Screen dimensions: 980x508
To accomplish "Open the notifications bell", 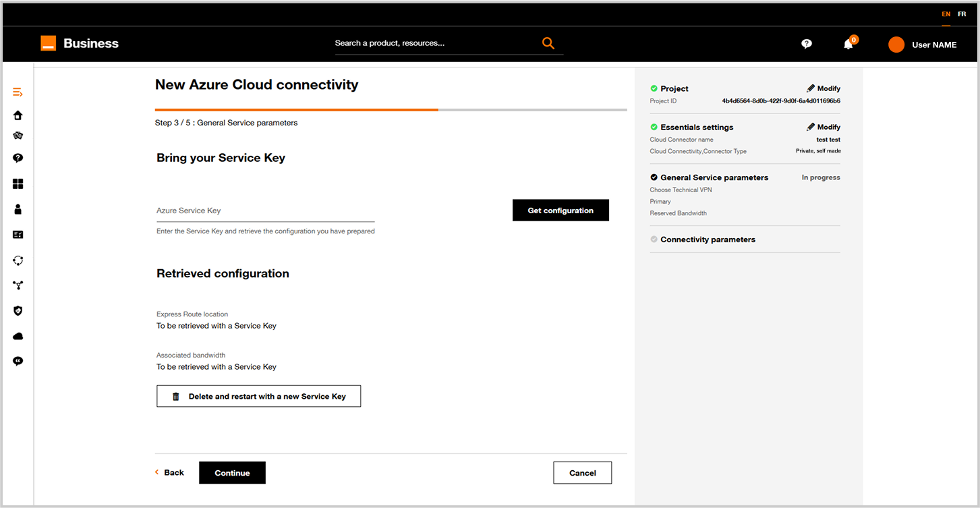I will pos(848,45).
